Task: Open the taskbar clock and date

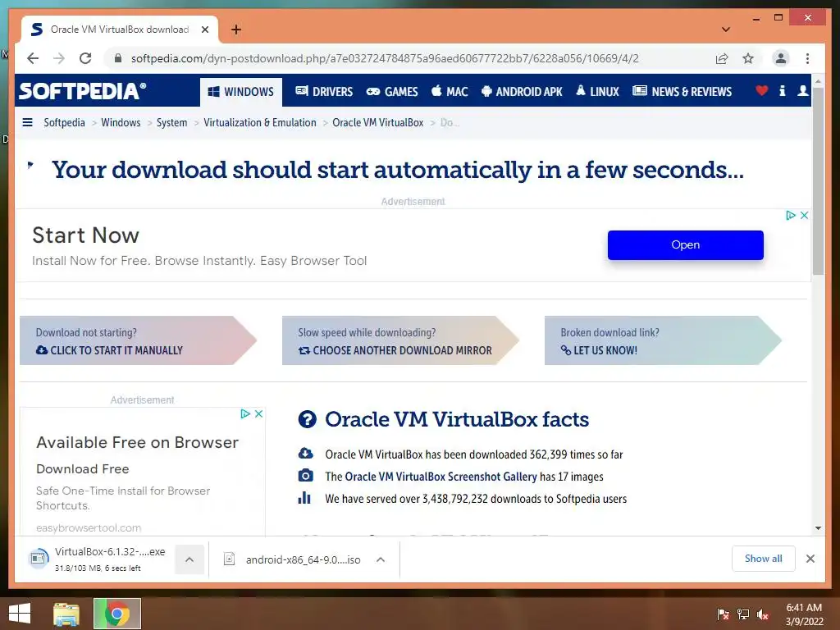Action: [804, 614]
